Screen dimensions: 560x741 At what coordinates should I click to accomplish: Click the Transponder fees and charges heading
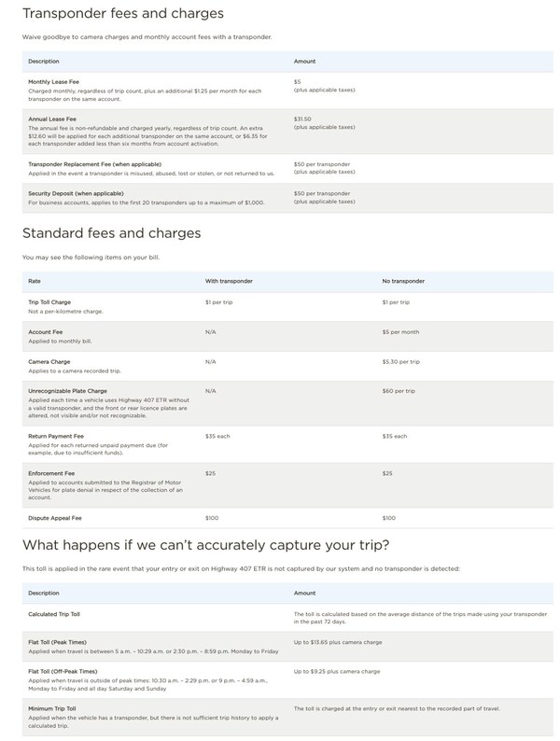pyautogui.click(x=122, y=14)
